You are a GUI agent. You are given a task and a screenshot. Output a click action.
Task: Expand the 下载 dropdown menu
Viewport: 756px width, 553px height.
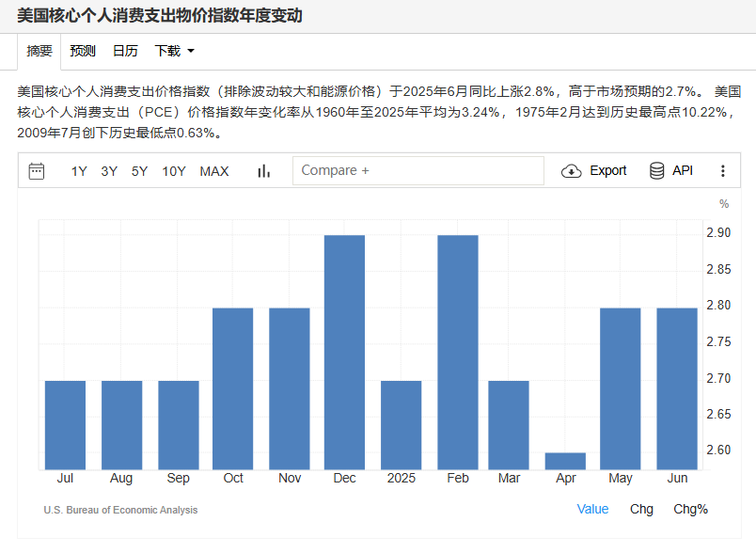point(174,51)
